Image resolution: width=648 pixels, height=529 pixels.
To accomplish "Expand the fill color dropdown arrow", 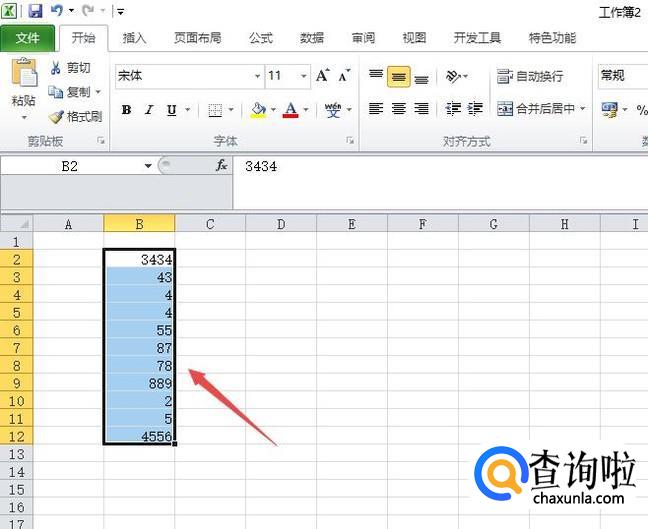I will 273,110.
